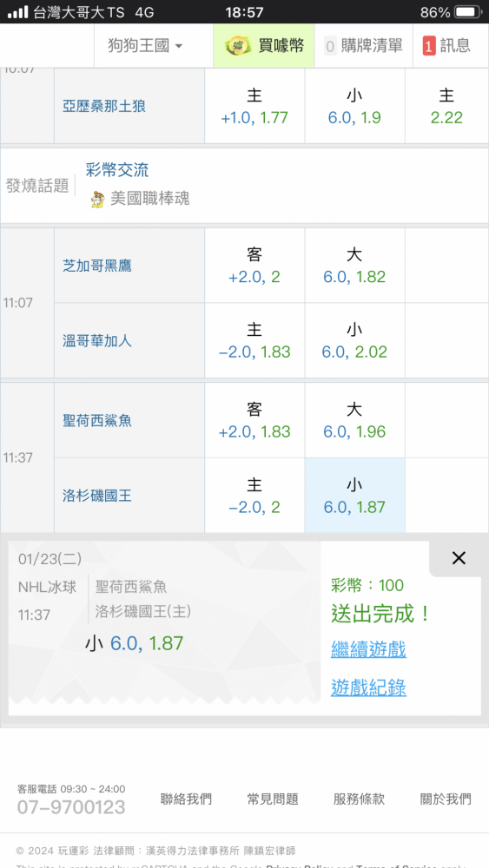Close the bet confirmation slip
The image size is (489, 868).
(459, 558)
